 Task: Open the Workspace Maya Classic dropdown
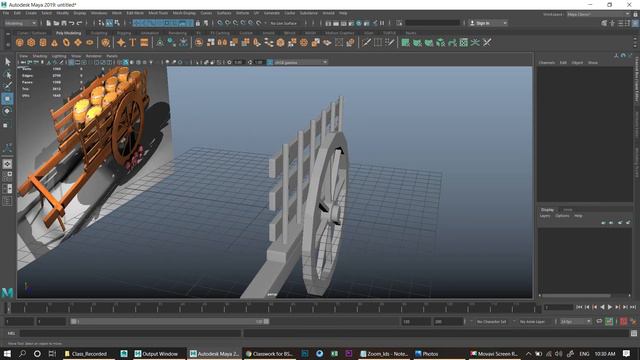[598, 14]
